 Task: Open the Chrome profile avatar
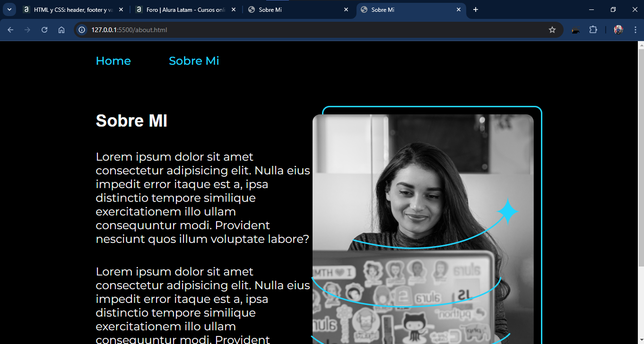[618, 30]
